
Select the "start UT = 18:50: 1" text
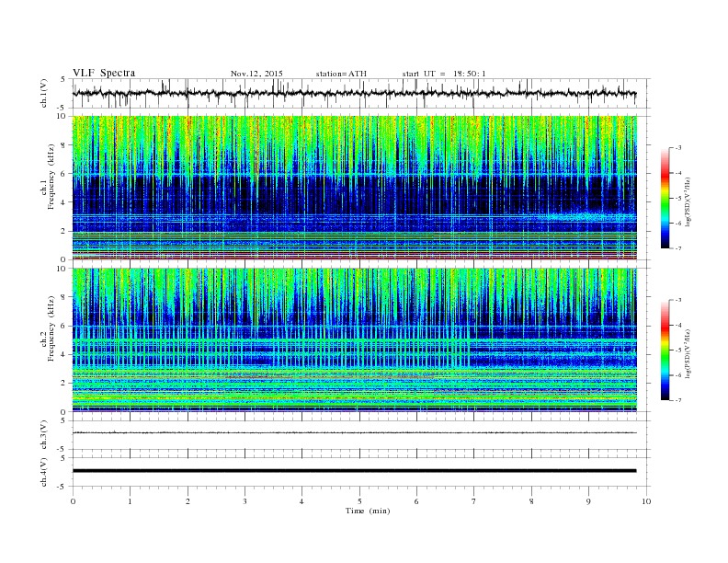click(x=444, y=74)
